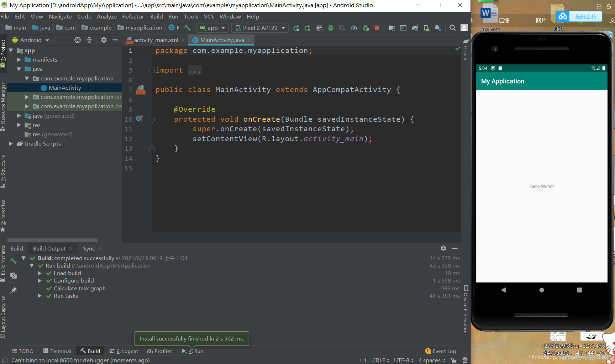Expand Gradle Scripts node
This screenshot has height=364, width=615.
11,144
